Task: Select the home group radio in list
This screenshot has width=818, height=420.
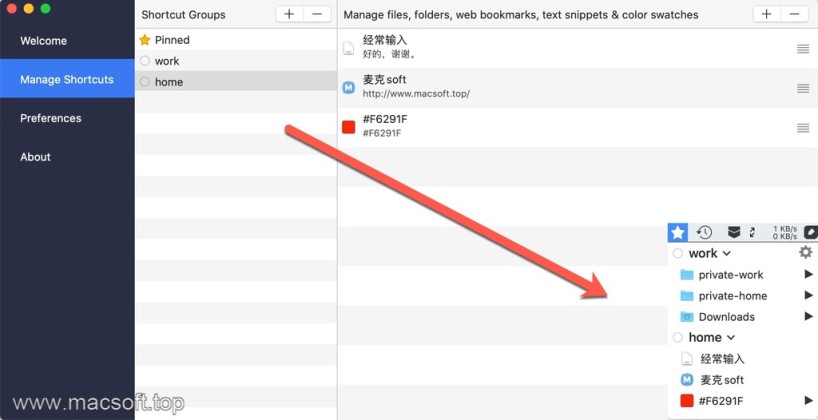Action: point(145,82)
